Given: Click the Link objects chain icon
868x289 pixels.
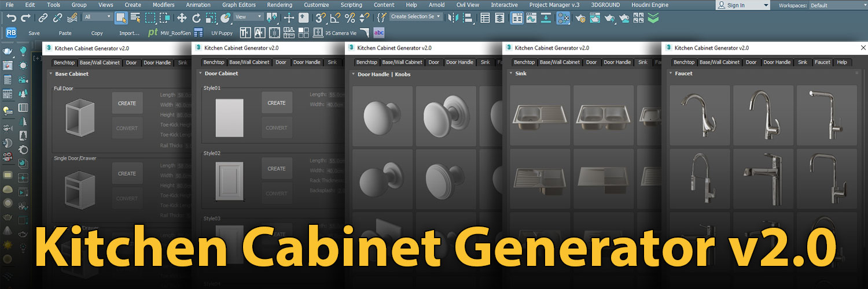Looking at the screenshot, I should coord(43,18).
